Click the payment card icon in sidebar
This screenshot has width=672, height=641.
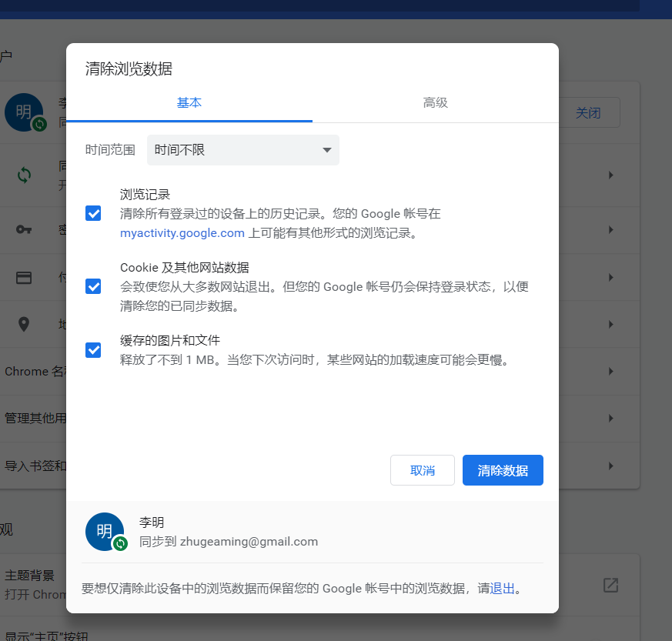click(23, 277)
